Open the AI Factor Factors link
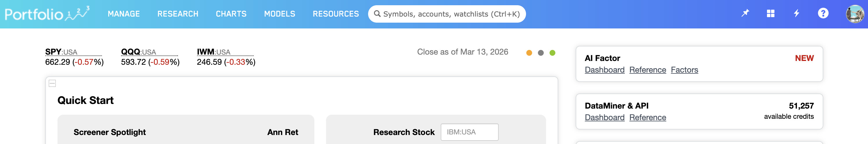Viewport: 868px width, 144px height. pyautogui.click(x=684, y=70)
